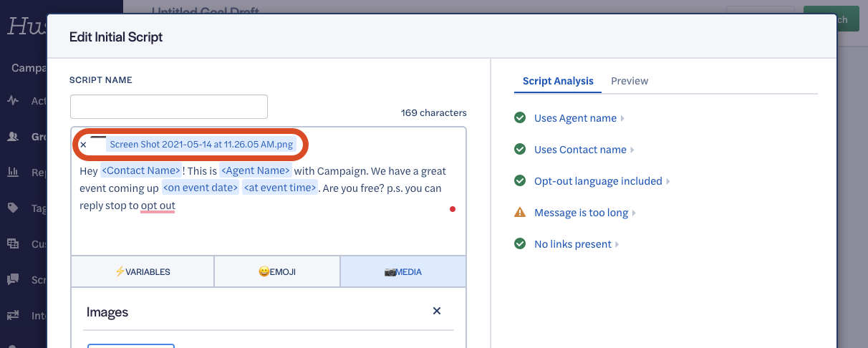The height and width of the screenshot is (348, 868).
Task: Click the green button in background page header
Action: click(831, 19)
